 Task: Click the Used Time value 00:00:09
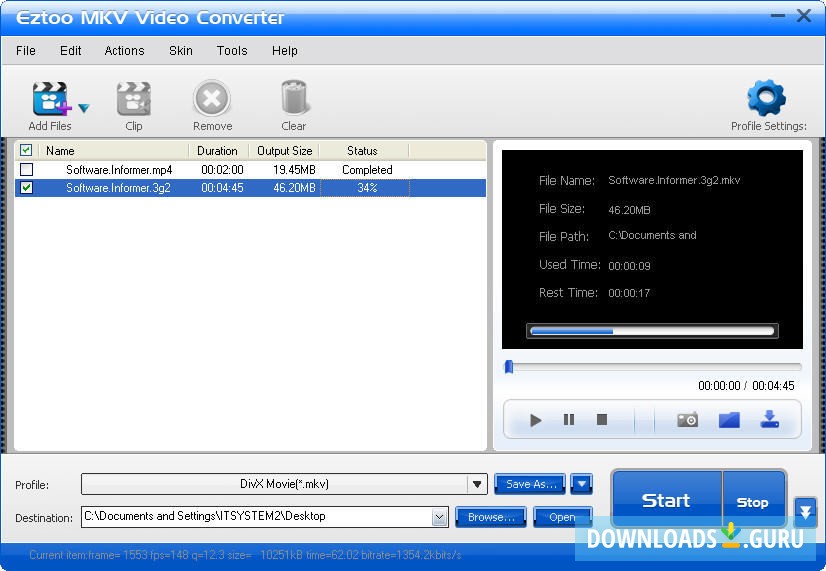click(x=629, y=265)
